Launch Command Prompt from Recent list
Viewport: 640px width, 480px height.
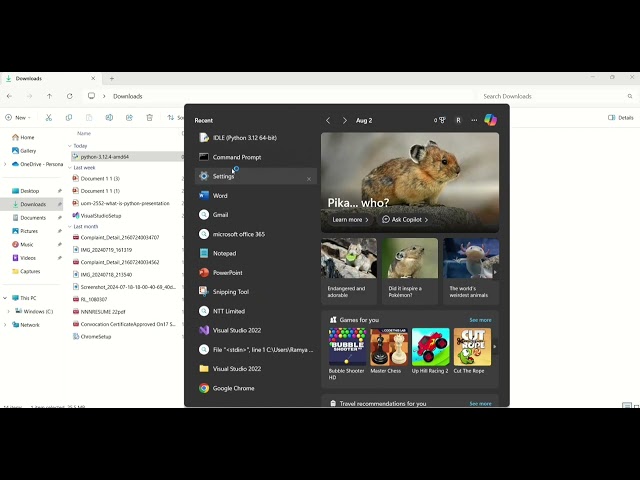(x=256, y=157)
